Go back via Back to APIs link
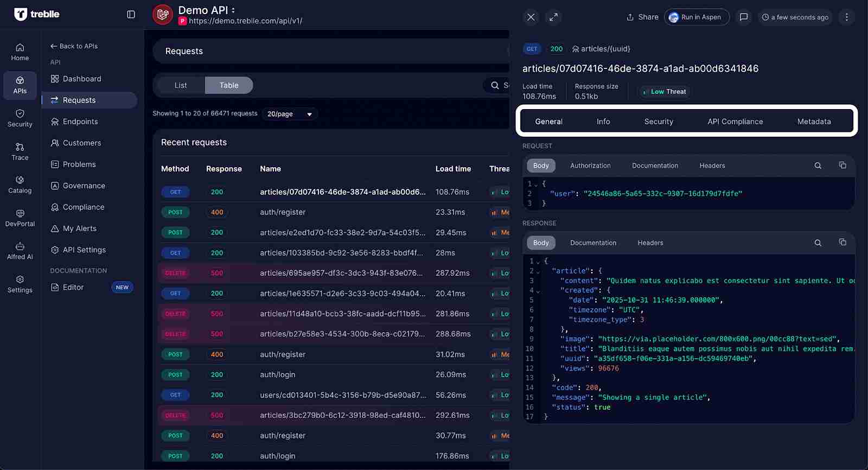868x470 pixels. point(74,46)
